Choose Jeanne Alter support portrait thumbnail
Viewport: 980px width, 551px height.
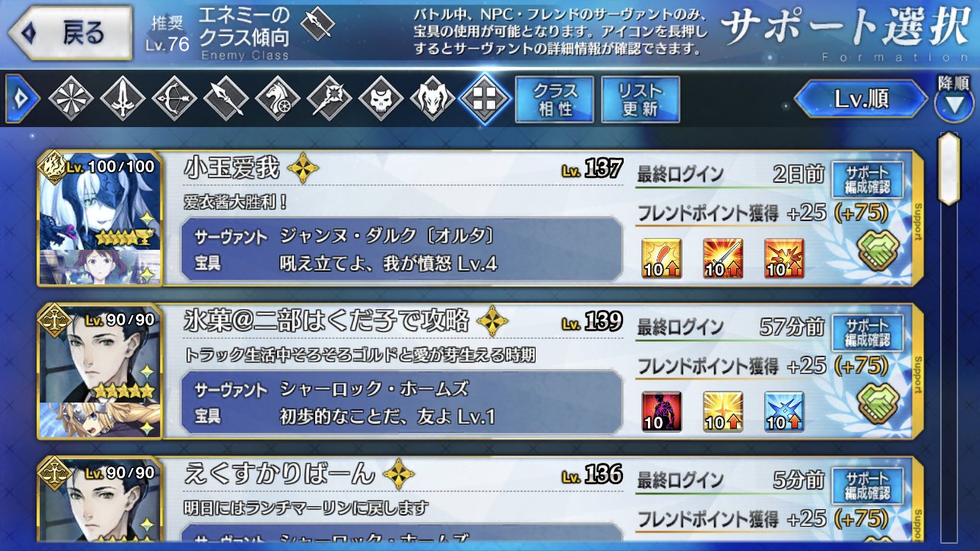click(x=99, y=219)
